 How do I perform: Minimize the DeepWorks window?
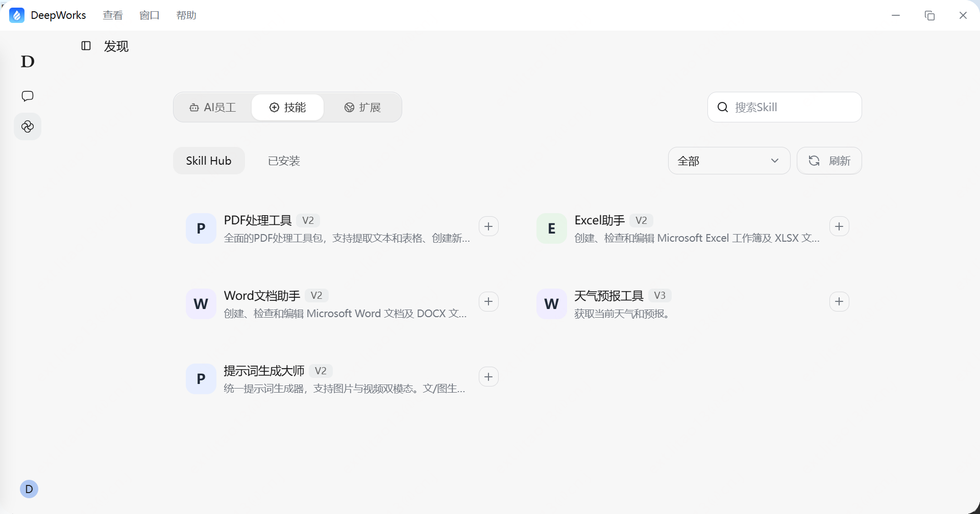(x=896, y=15)
